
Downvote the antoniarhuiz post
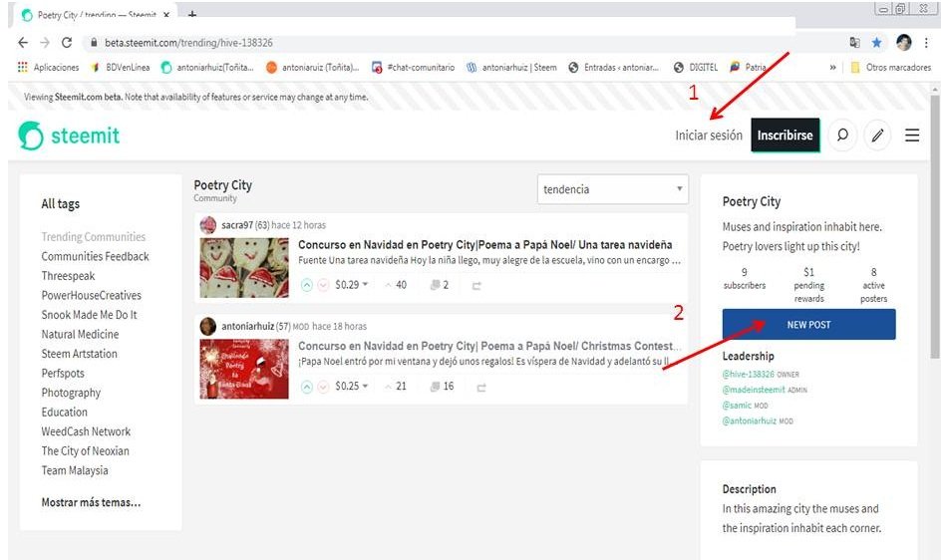tap(323, 387)
